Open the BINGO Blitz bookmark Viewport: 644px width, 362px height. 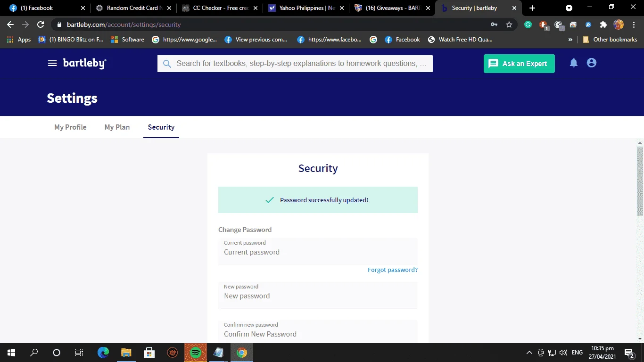[x=71, y=40]
